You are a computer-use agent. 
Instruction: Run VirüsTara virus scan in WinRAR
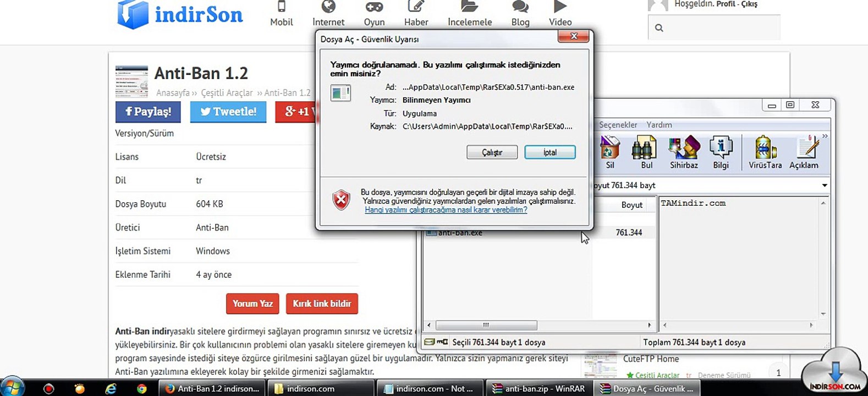(765, 152)
